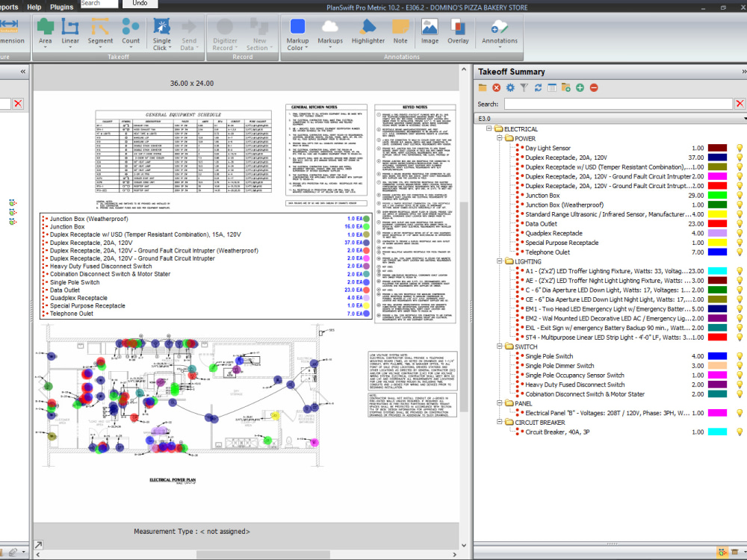The height and width of the screenshot is (560, 747).
Task: Toggle light bulb for Single Pole Switch
Action: tap(740, 356)
